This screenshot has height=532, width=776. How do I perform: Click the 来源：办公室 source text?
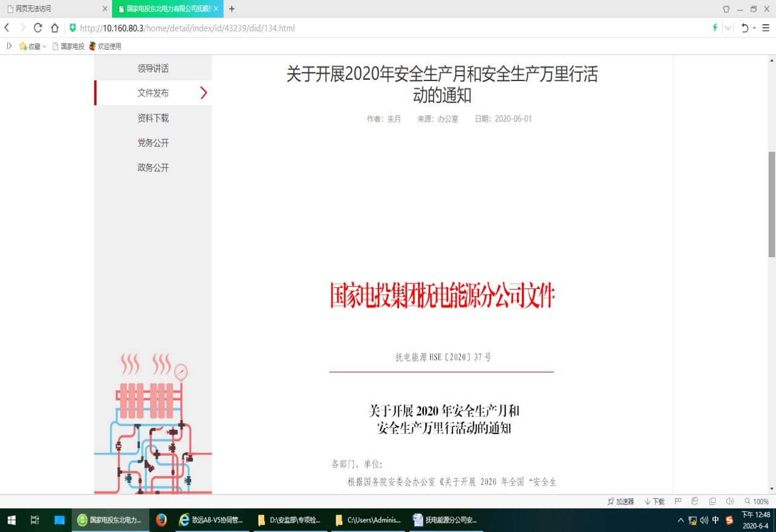(438, 119)
